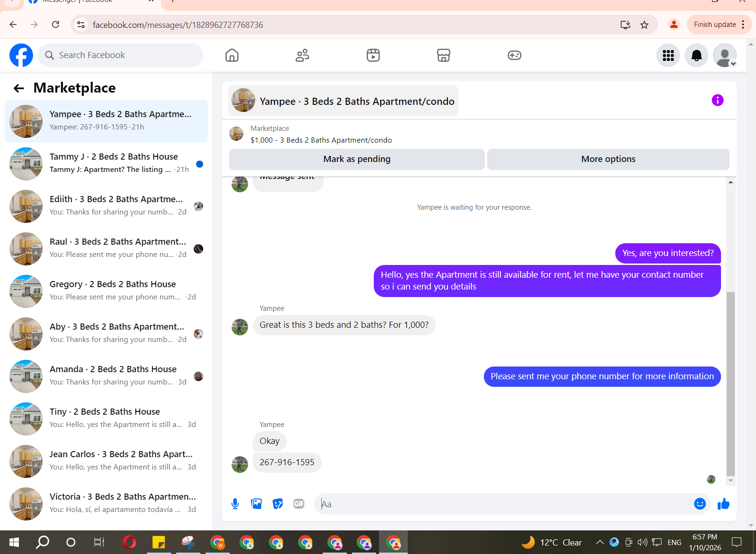The width and height of the screenshot is (756, 554).
Task: View site information icon in address bar
Action: 81,25
